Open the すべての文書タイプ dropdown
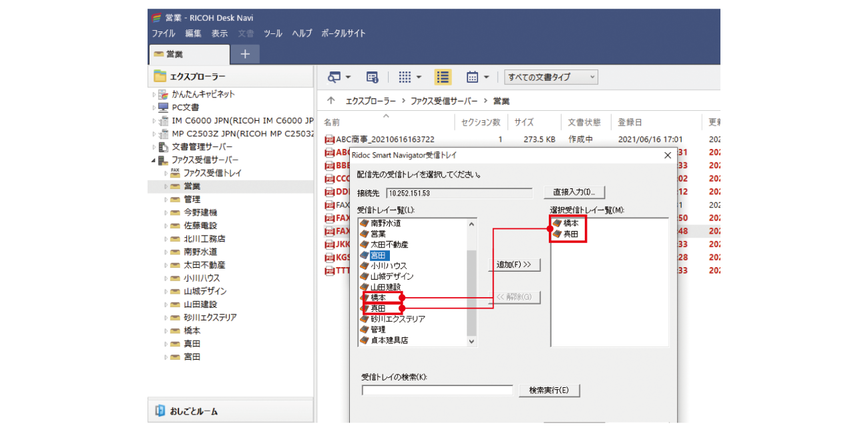 pos(549,77)
